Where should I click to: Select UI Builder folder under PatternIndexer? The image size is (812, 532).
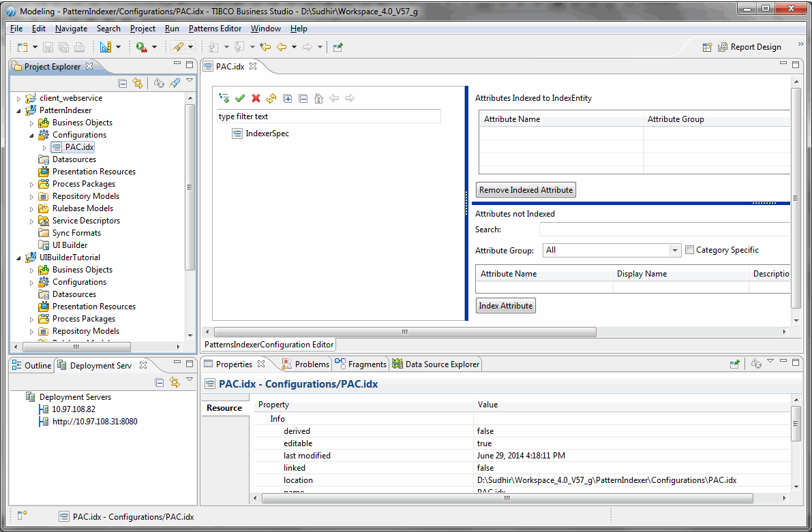click(63, 245)
